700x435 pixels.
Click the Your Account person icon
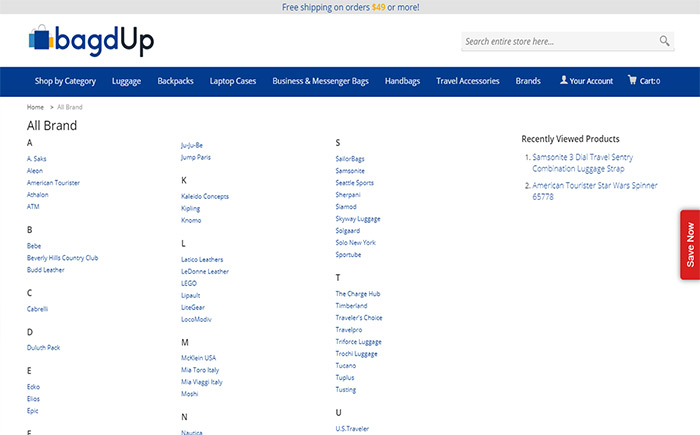click(x=564, y=80)
